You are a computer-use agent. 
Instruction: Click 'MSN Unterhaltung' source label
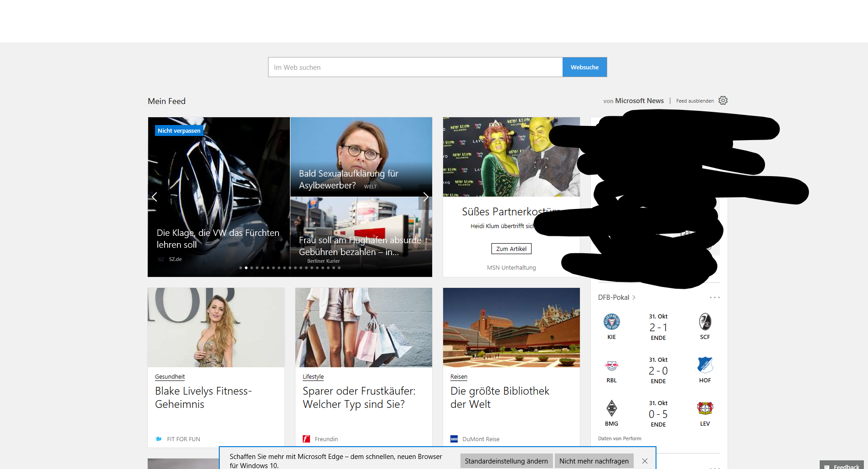pyautogui.click(x=511, y=268)
